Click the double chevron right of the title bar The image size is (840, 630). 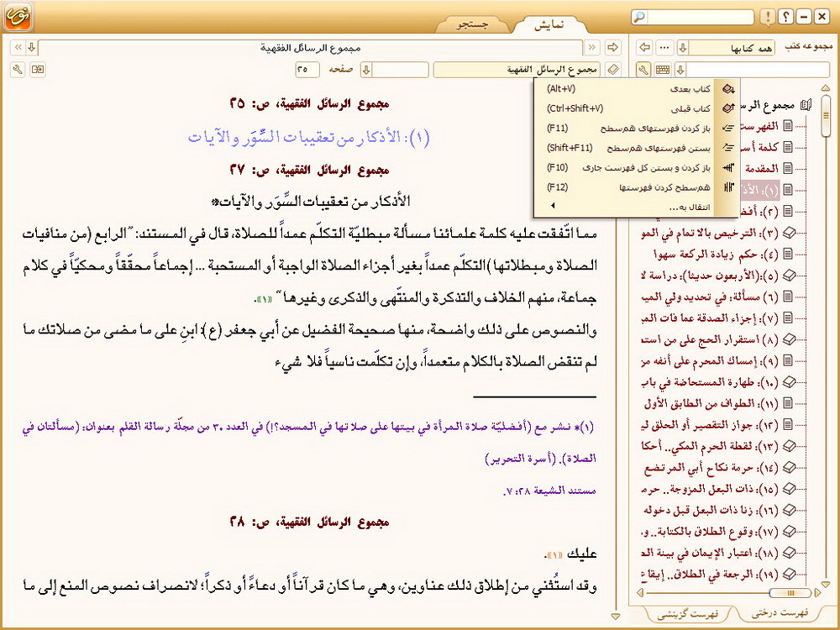pyautogui.click(x=592, y=48)
